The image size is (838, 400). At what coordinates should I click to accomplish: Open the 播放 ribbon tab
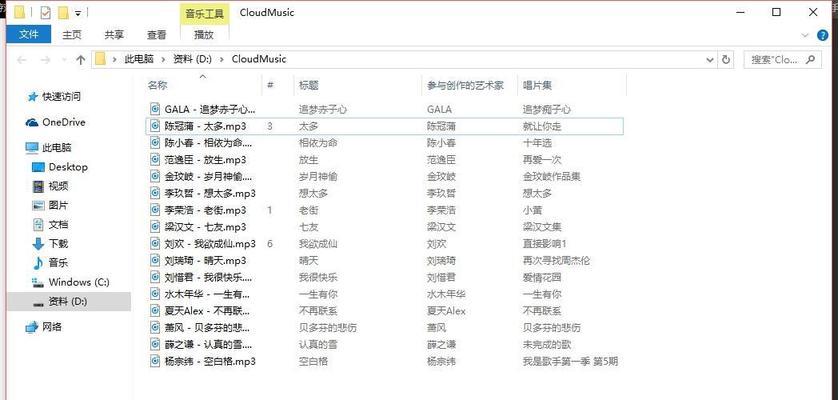pos(204,35)
